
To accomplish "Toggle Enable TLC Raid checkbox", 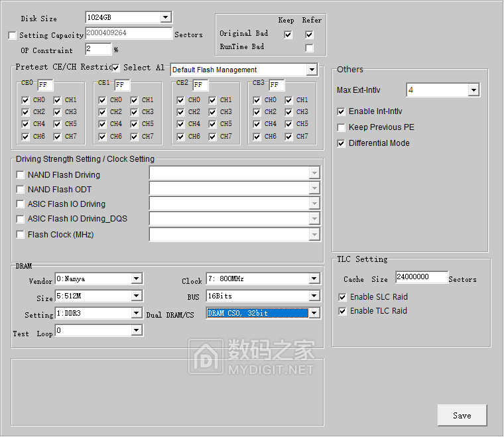I will (342, 311).
